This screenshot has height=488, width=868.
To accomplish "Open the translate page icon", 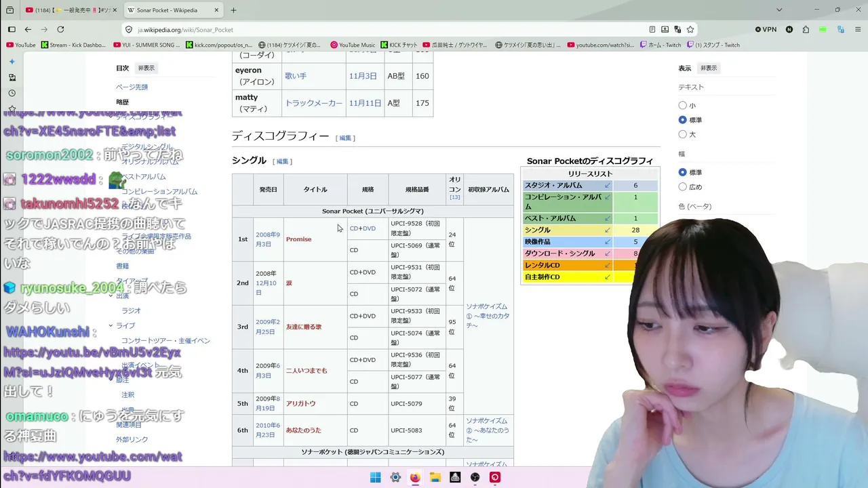I will pyautogui.click(x=677, y=29).
